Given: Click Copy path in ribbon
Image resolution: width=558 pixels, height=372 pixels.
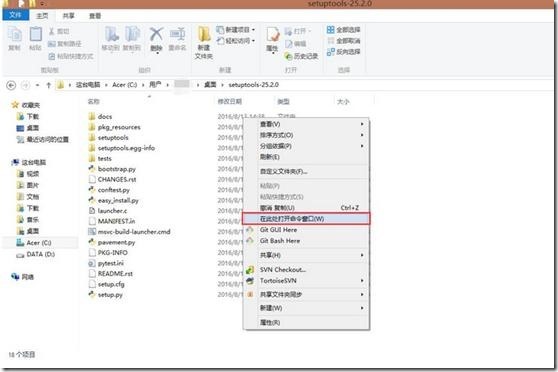Looking at the screenshot, I should (64, 43).
